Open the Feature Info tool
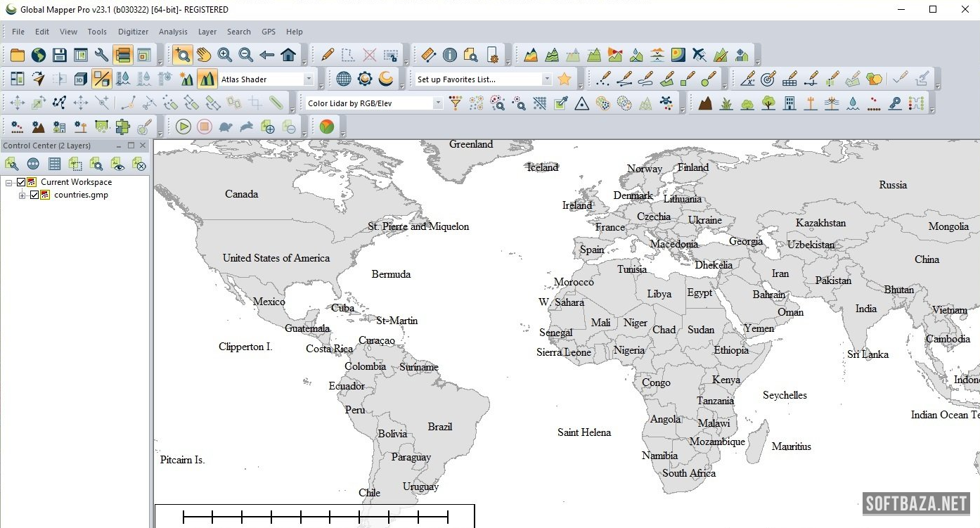Image resolution: width=980 pixels, height=528 pixels. tap(450, 55)
